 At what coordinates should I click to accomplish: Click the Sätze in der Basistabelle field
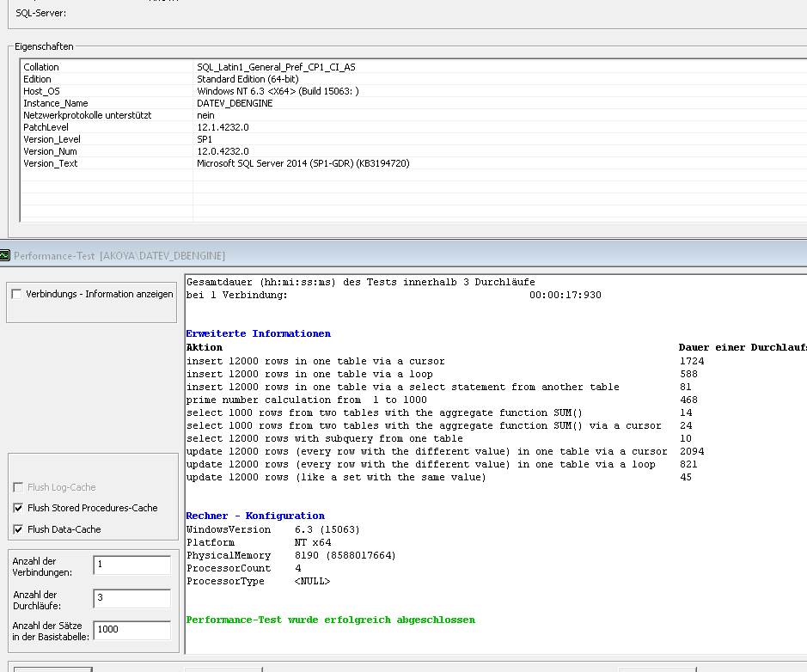(x=131, y=630)
